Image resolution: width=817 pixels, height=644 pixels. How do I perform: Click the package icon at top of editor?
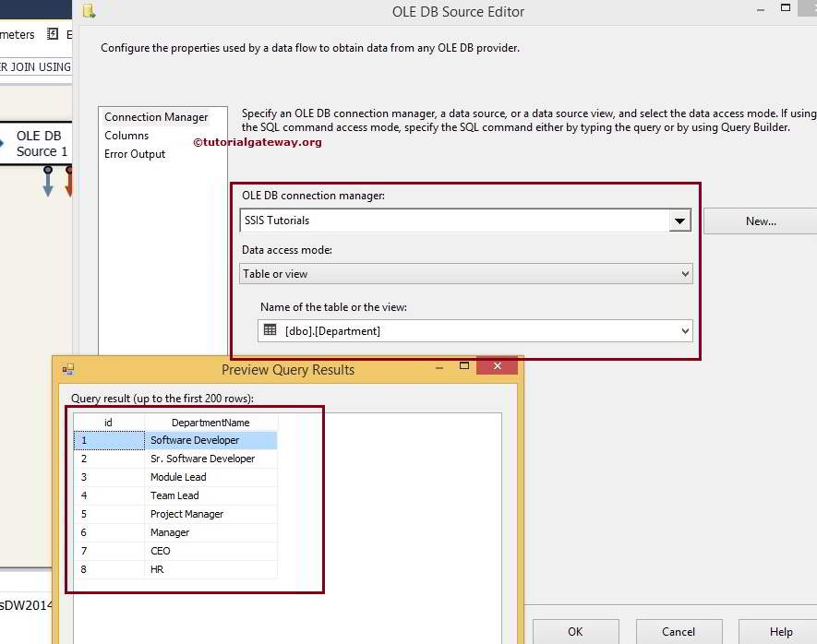(x=89, y=12)
